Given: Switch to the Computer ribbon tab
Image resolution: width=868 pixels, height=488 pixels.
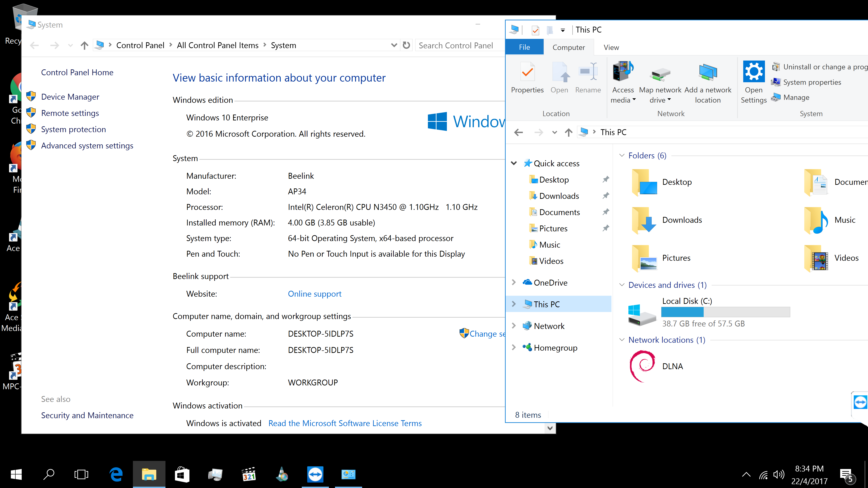Looking at the screenshot, I should (568, 47).
